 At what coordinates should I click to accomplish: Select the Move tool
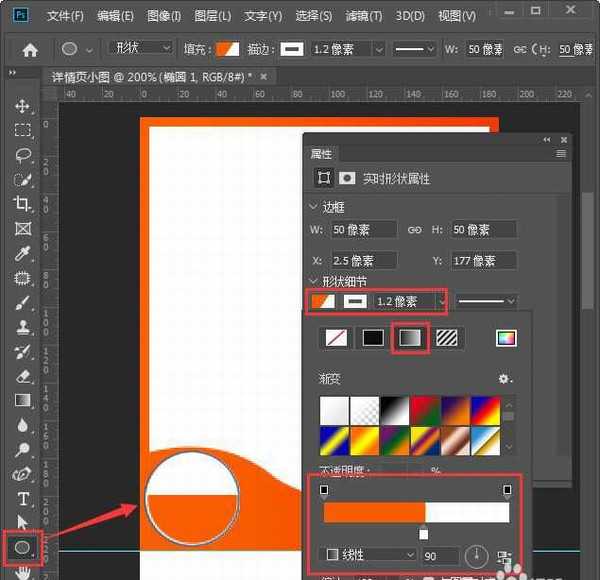(x=22, y=107)
